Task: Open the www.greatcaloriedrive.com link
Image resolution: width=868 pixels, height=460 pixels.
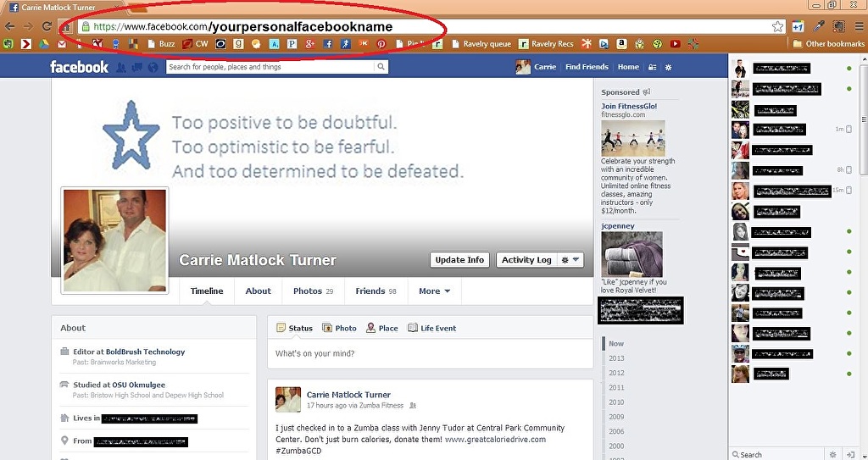Action: (495, 440)
